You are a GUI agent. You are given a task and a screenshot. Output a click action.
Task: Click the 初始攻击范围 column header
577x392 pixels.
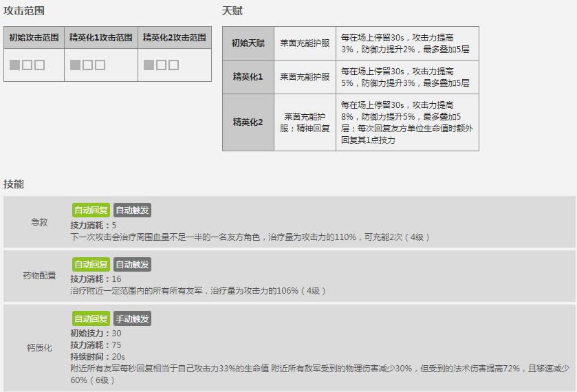click(34, 38)
